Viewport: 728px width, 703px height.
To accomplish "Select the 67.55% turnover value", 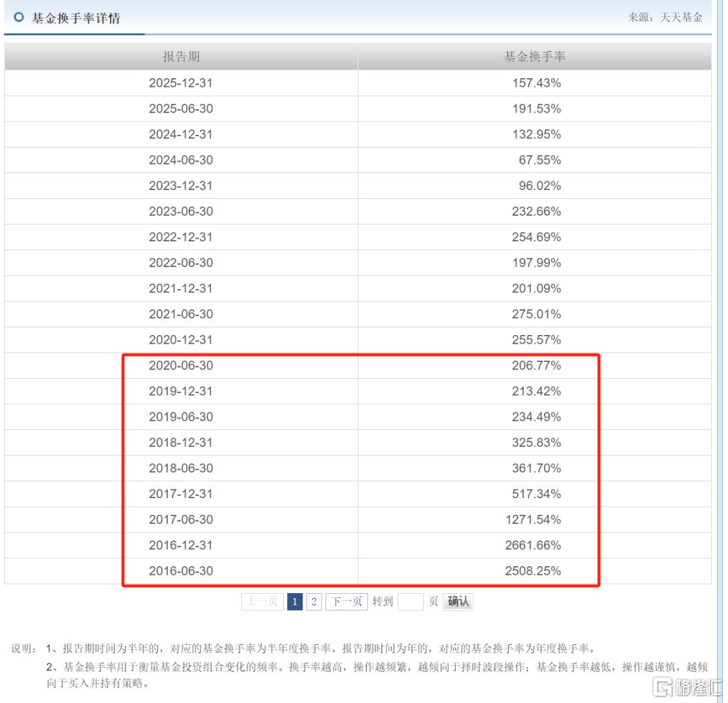I will point(539,160).
